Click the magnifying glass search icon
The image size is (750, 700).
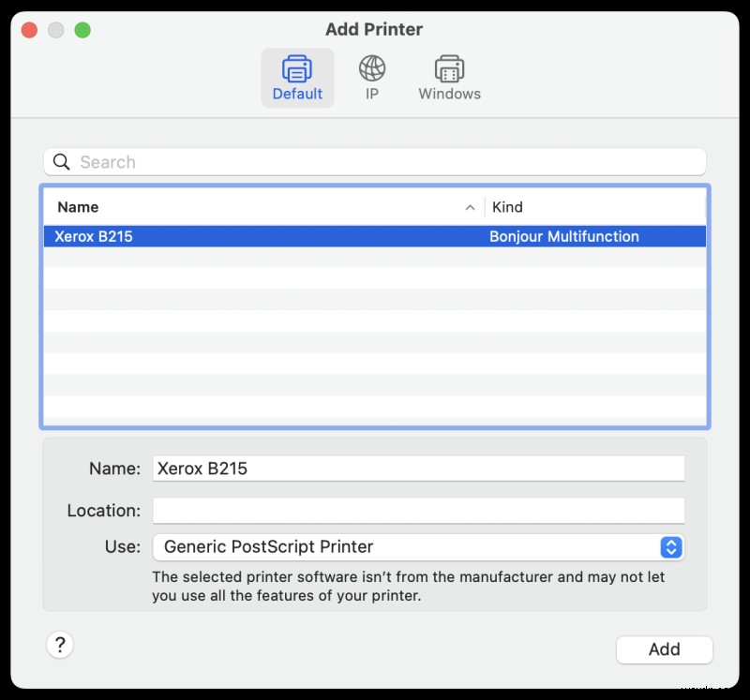(61, 162)
